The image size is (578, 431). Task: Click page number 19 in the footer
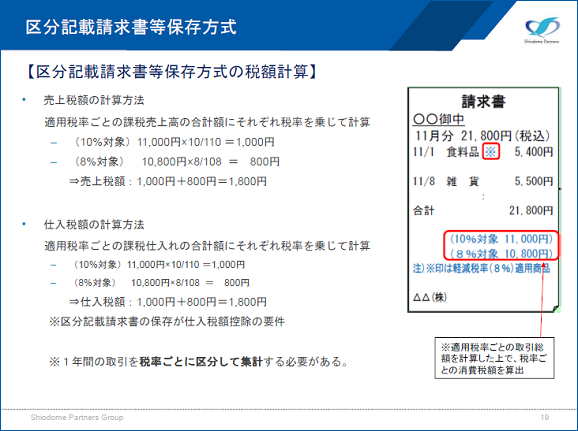[545, 417]
